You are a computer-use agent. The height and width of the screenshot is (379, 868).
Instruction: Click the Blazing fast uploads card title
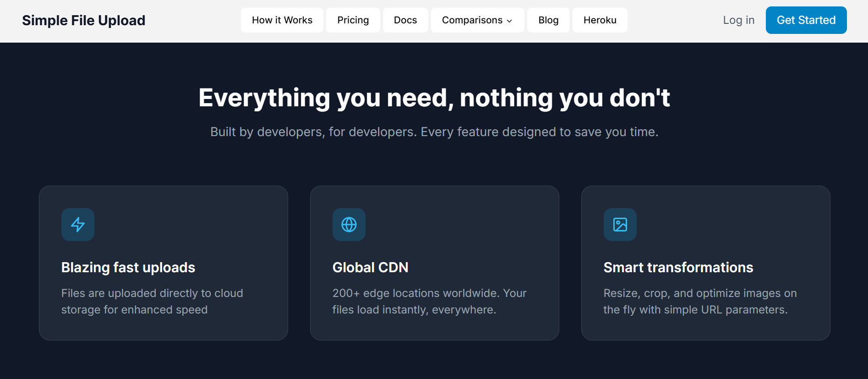(128, 267)
